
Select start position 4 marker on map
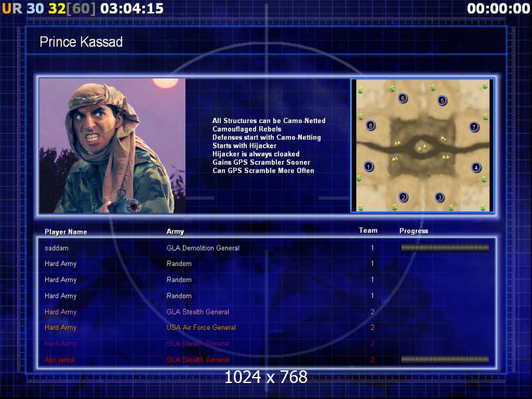(476, 168)
